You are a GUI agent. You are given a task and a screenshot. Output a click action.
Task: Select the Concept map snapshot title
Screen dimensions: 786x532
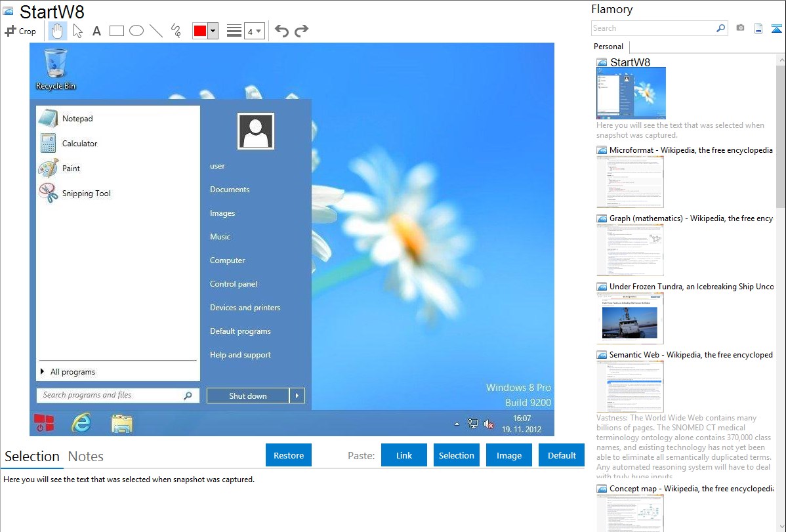[x=692, y=489]
